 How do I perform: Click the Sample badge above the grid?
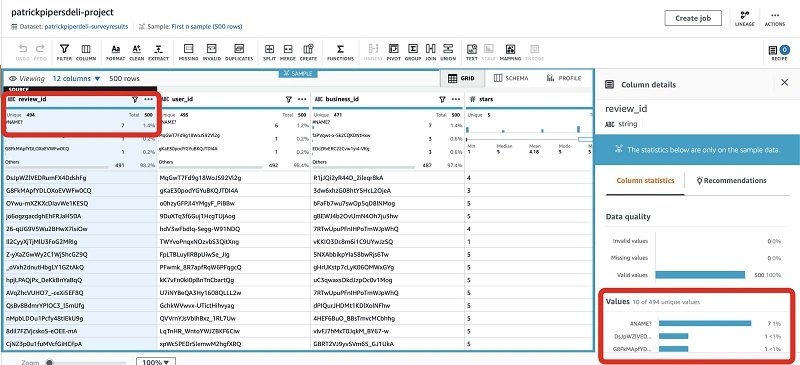298,74
